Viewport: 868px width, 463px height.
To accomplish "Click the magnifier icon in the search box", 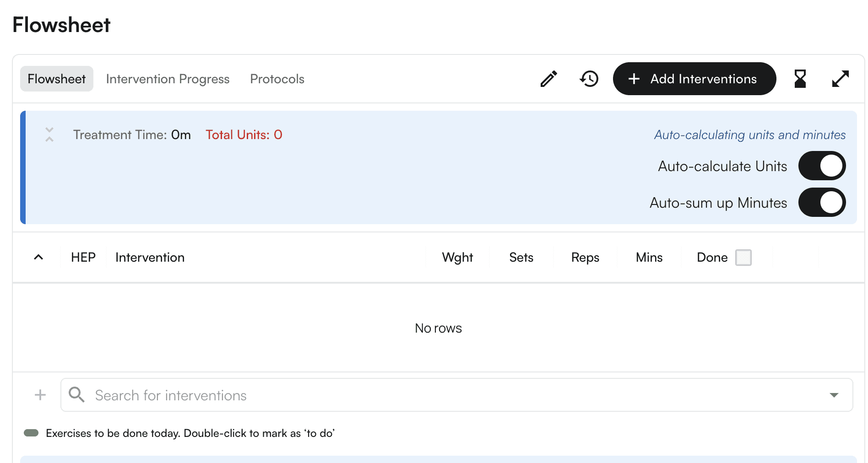I will point(76,394).
